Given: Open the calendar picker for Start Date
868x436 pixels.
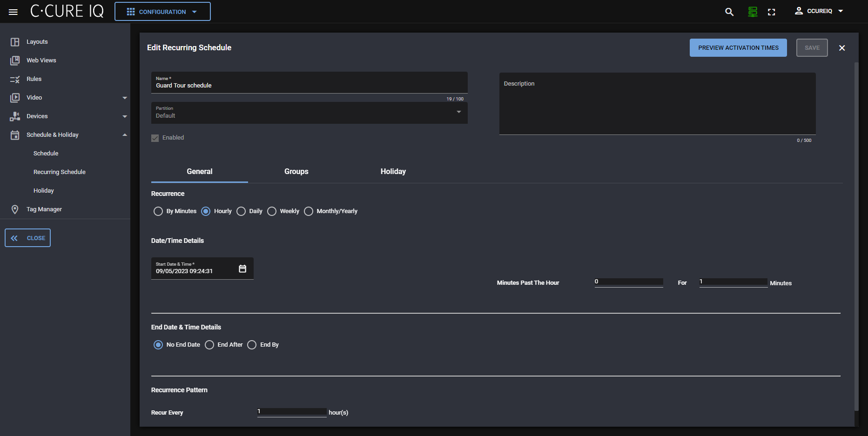Looking at the screenshot, I should (242, 268).
